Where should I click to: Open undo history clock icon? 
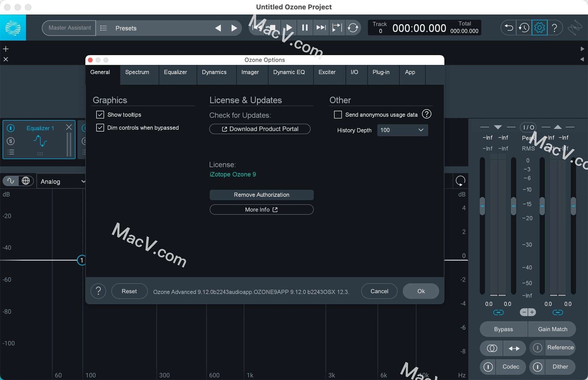coord(524,28)
